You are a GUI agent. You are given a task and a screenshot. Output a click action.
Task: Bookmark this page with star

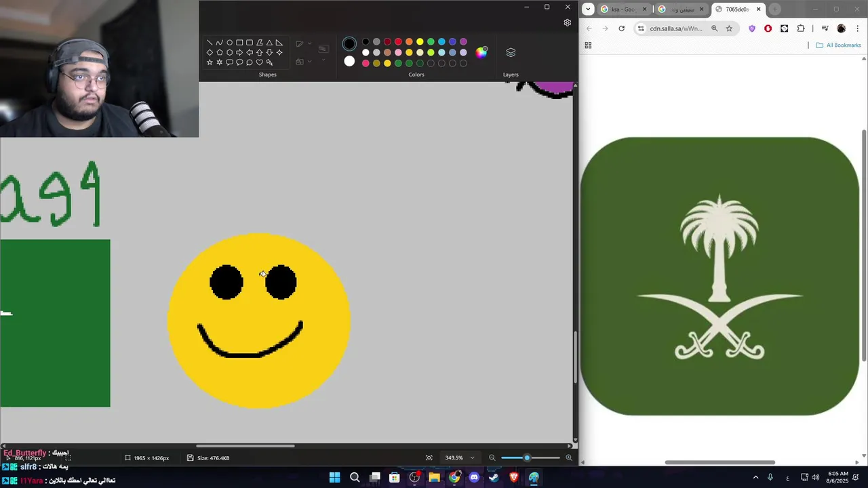729,28
